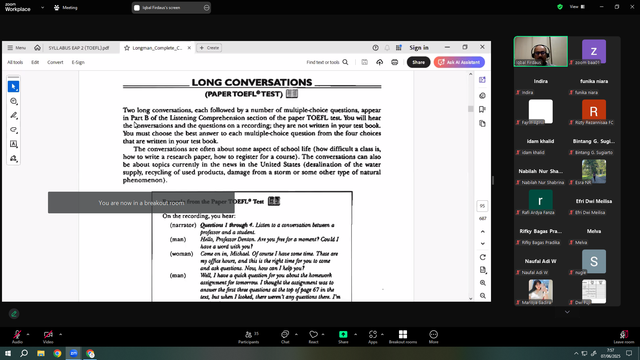Click the green encryption shield icon

(560, 7)
